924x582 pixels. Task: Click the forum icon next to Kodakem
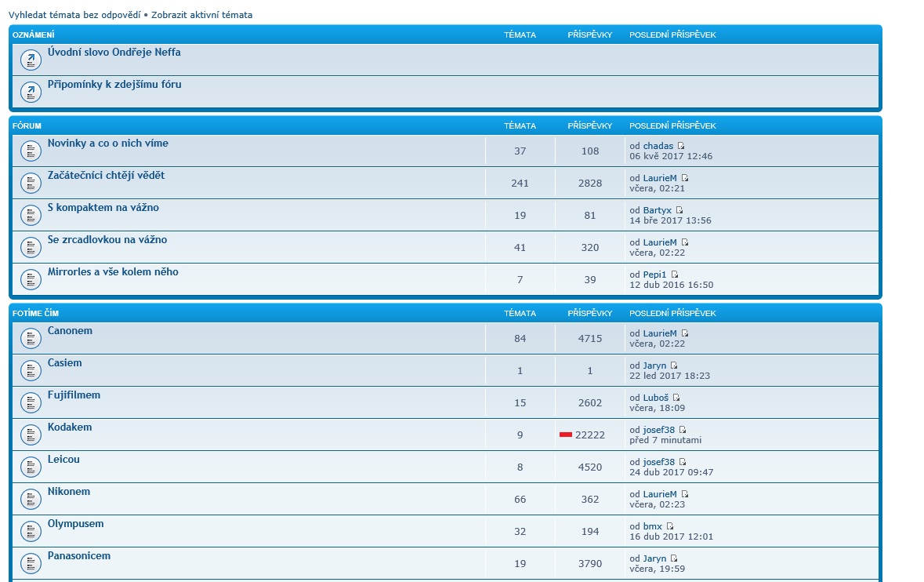coord(31,435)
